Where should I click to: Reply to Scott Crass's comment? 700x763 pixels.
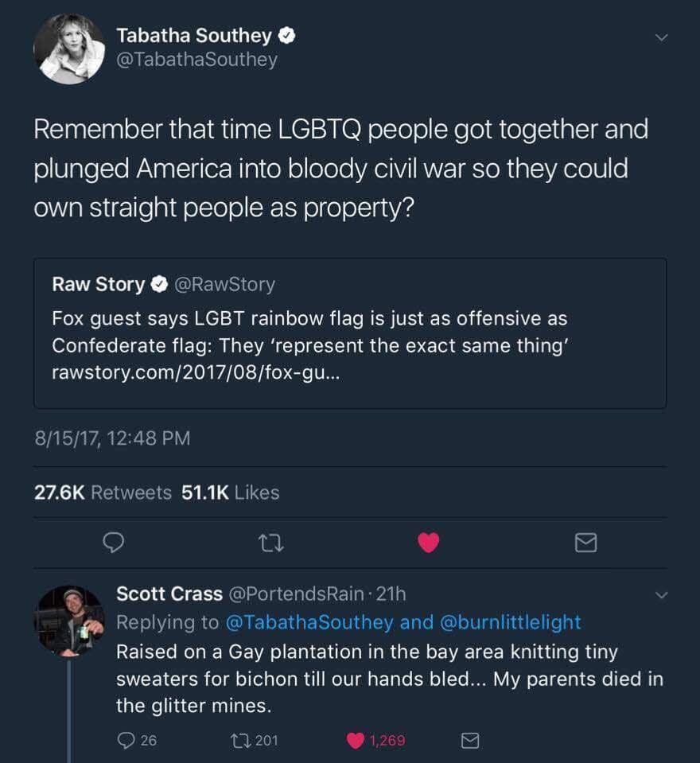click(x=126, y=740)
